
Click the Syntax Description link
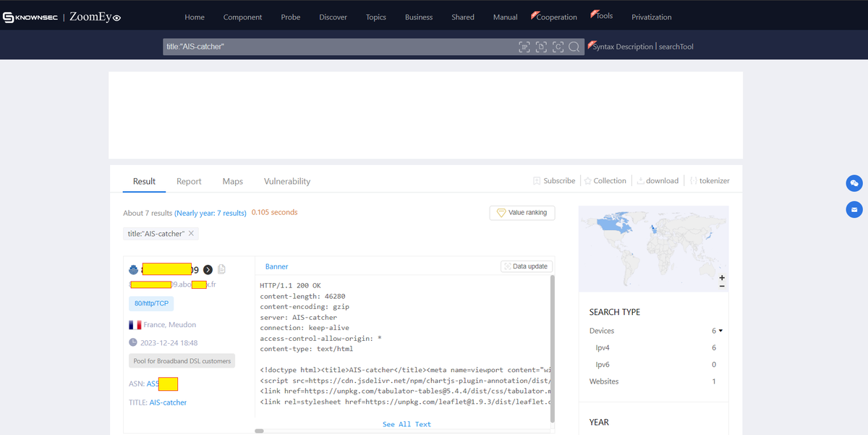(x=622, y=47)
